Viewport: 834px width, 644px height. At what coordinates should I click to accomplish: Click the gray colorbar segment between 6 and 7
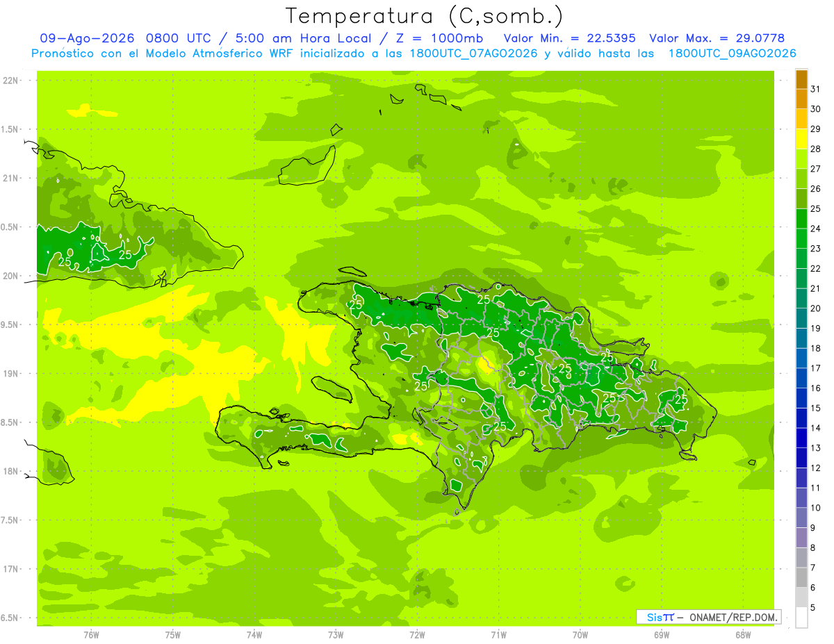click(x=802, y=577)
